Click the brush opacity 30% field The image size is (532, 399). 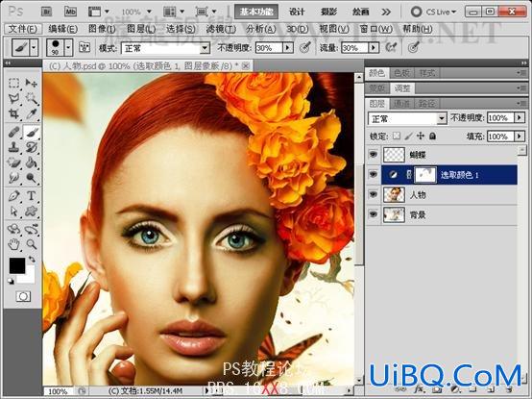[269, 48]
